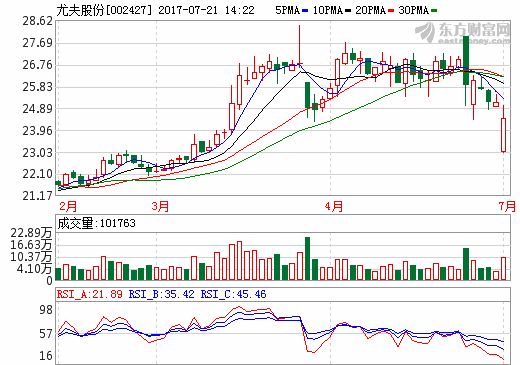This screenshot has height=365, width=520.
Task: Click the 22.89万 volume axis label
Action: click(31, 233)
